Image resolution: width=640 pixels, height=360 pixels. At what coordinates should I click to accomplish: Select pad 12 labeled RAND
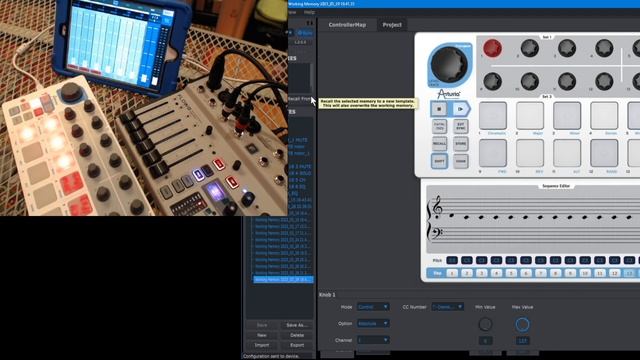click(x=604, y=153)
